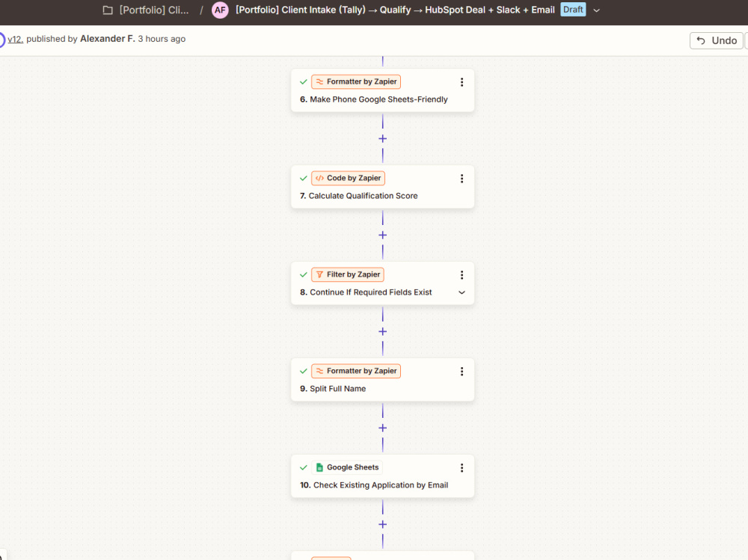Open three-dot menu for Google Sheets step 10

pos(462,467)
